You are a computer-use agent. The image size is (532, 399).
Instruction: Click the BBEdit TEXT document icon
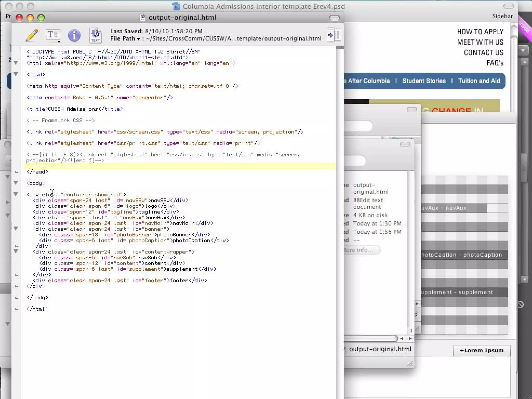click(x=95, y=35)
